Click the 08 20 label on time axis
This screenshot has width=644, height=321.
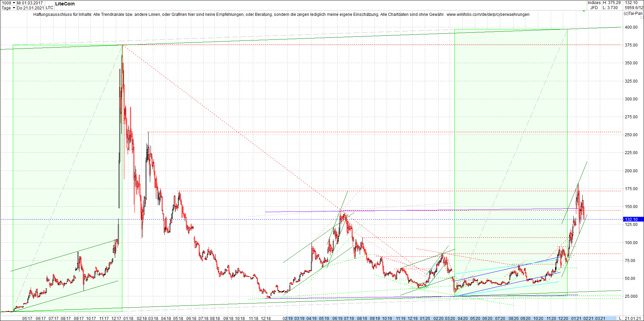point(514,318)
